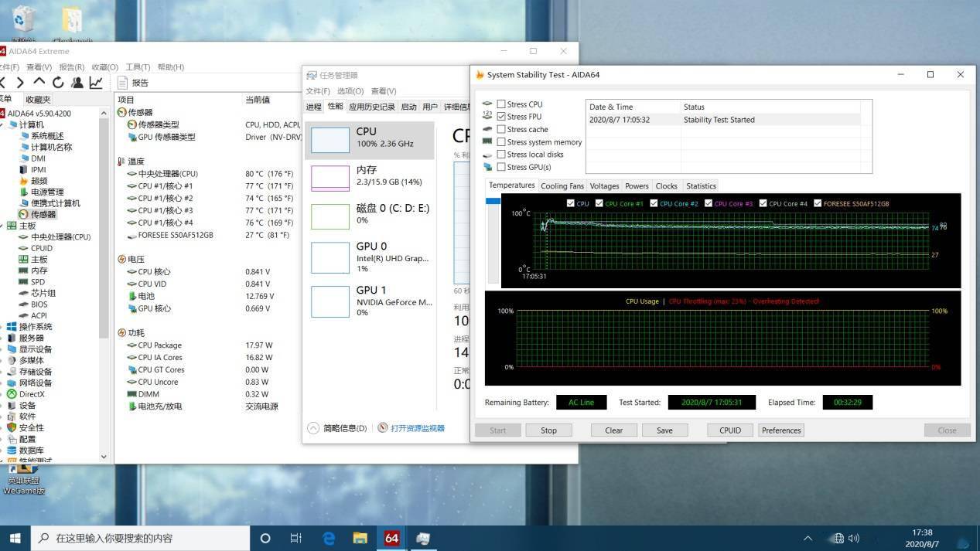Click AIDA64 tree scrollbar up arrow
The height and width of the screenshot is (551, 980).
(104, 113)
